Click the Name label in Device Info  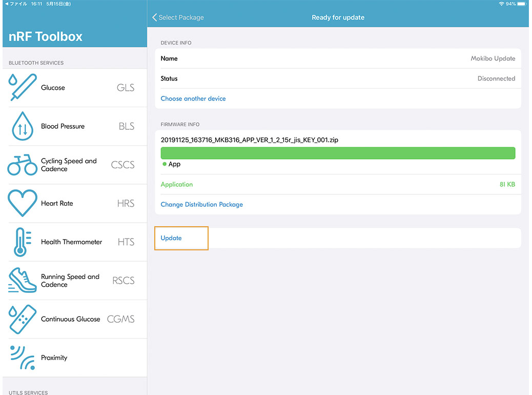(x=169, y=58)
